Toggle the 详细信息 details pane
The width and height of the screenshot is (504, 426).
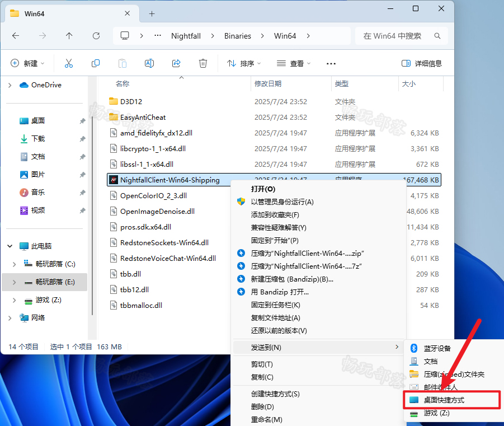pos(422,63)
